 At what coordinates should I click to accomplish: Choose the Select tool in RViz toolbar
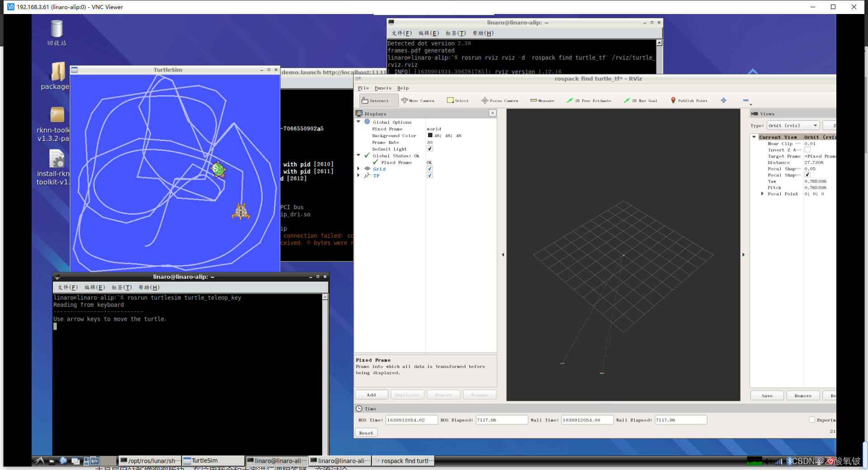point(458,100)
